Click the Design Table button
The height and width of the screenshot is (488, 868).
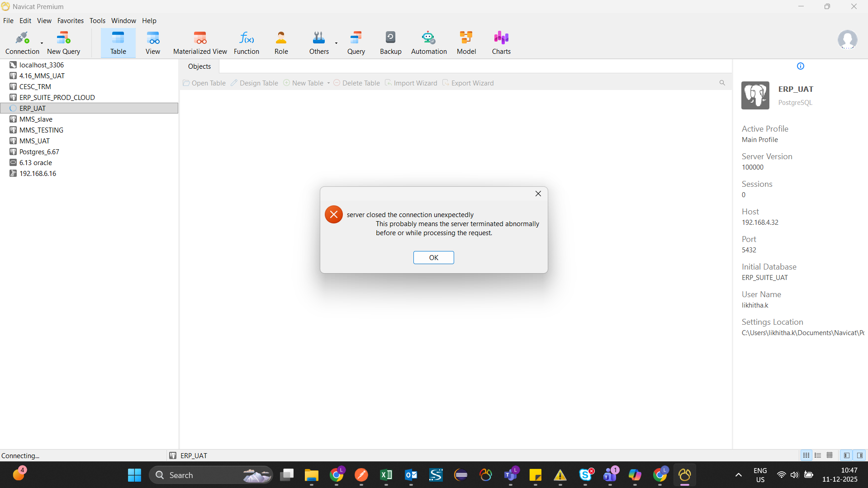(255, 83)
